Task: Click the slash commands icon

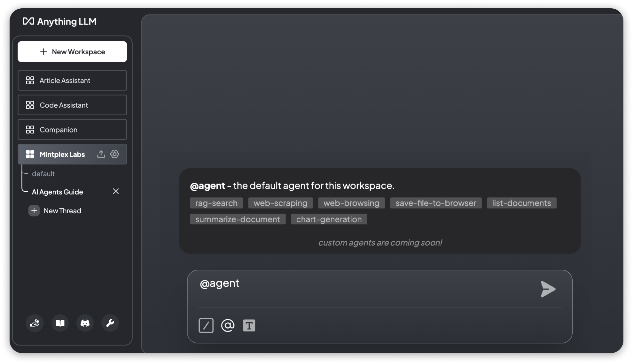Action: [x=206, y=325]
